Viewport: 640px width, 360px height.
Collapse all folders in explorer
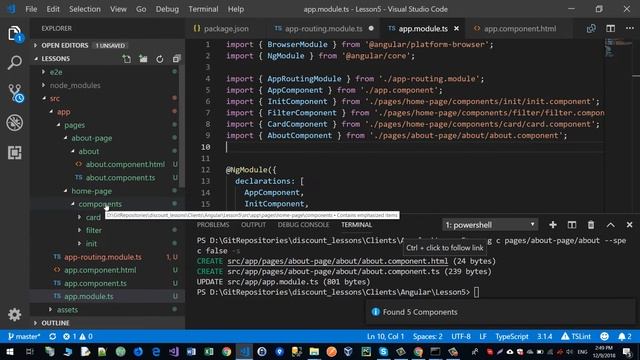[x=176, y=59]
